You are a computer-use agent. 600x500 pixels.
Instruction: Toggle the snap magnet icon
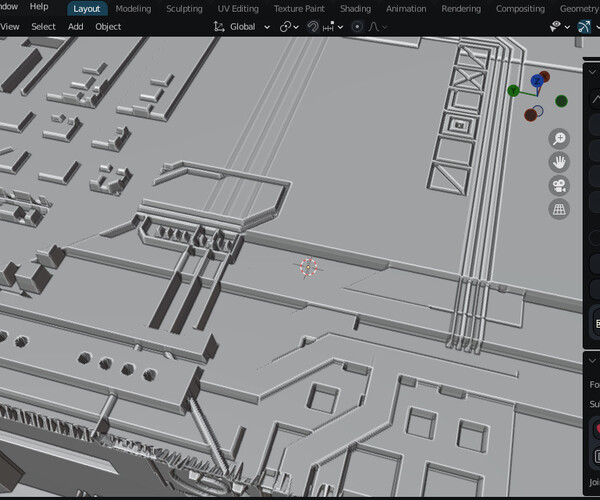coord(313,27)
